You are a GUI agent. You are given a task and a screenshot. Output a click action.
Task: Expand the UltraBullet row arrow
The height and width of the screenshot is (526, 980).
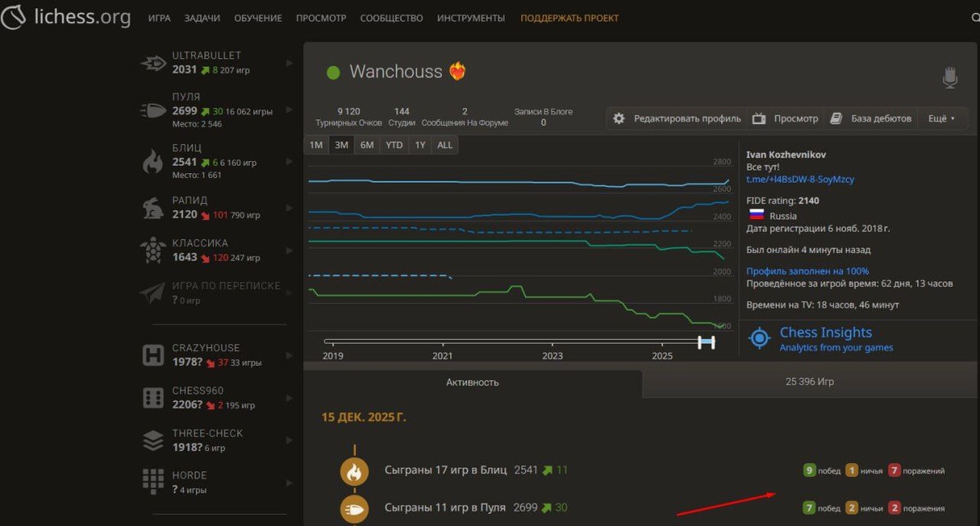(x=289, y=63)
